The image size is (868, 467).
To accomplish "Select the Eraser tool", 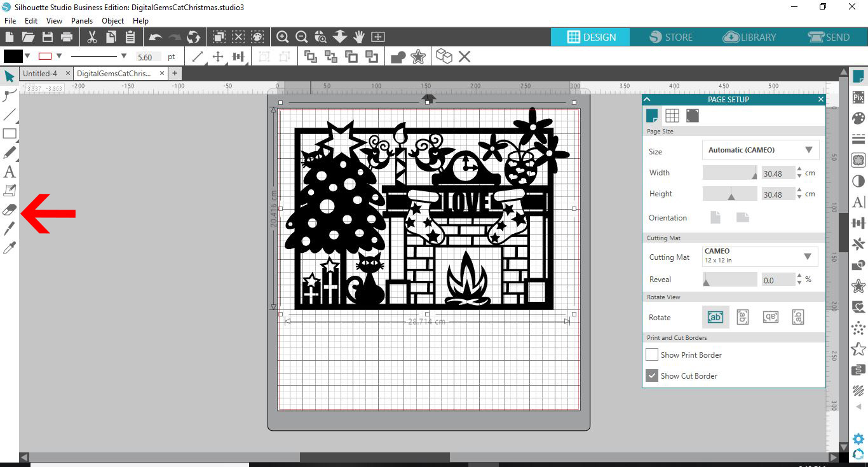I will (x=10, y=210).
